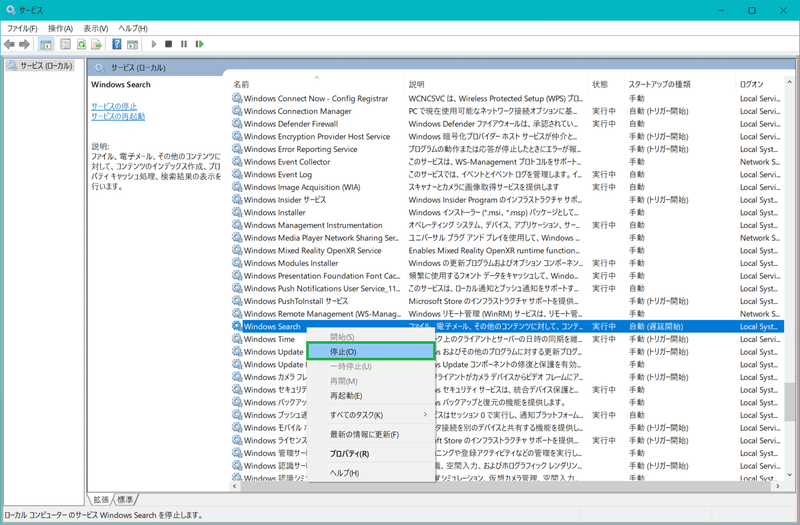Select Windows Media Player Network Sharing row
The image size is (800, 525).
click(508, 238)
